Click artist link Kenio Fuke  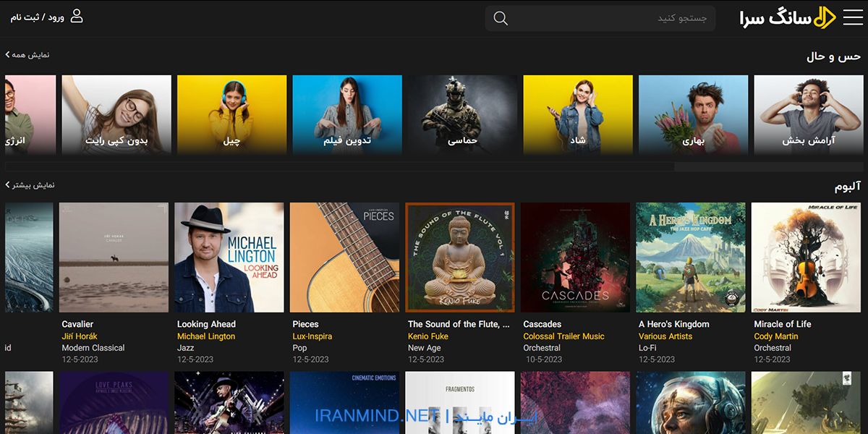428,336
